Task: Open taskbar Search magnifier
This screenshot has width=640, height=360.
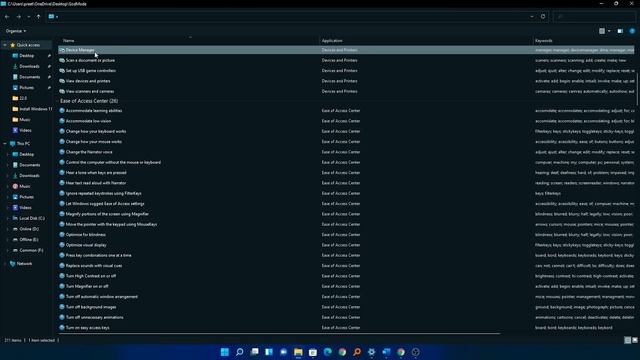Action: pyautogui.click(x=240, y=352)
